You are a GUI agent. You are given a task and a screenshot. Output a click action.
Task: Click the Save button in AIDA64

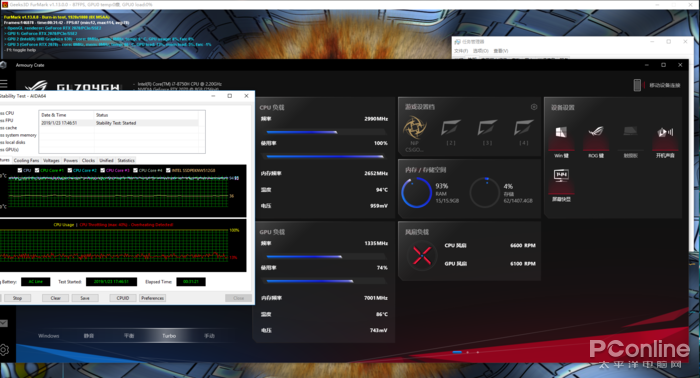(x=85, y=298)
